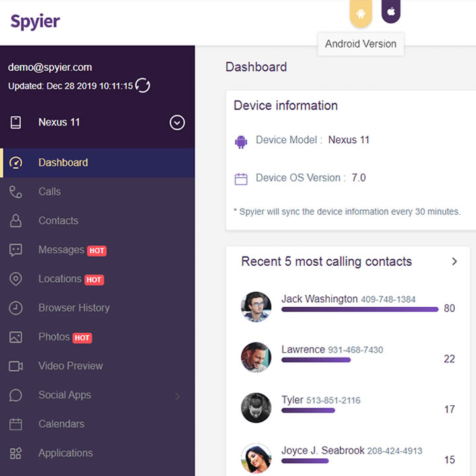Click the Device OS Version value 7.0

[x=358, y=178]
